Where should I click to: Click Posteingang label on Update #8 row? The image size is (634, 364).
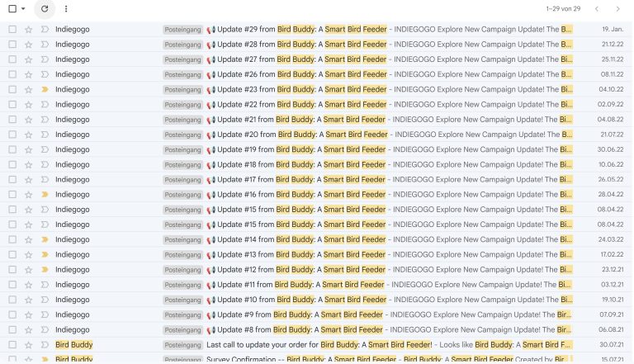(x=182, y=330)
